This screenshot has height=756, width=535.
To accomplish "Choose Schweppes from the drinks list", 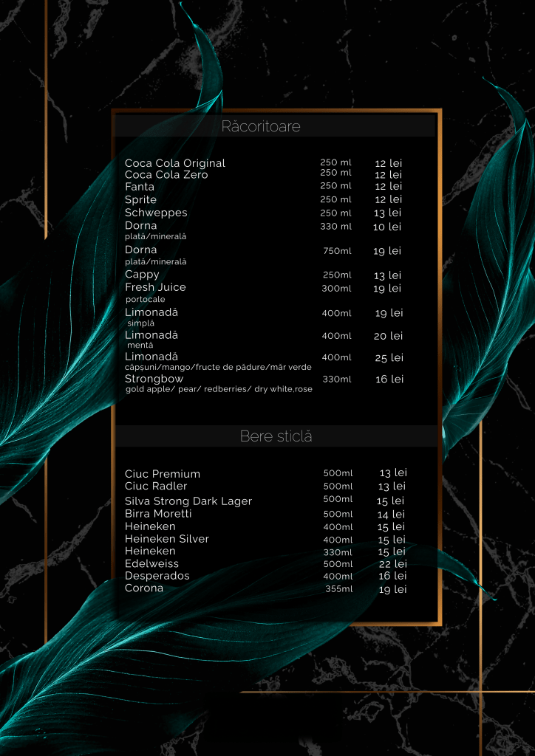I will pos(156,213).
